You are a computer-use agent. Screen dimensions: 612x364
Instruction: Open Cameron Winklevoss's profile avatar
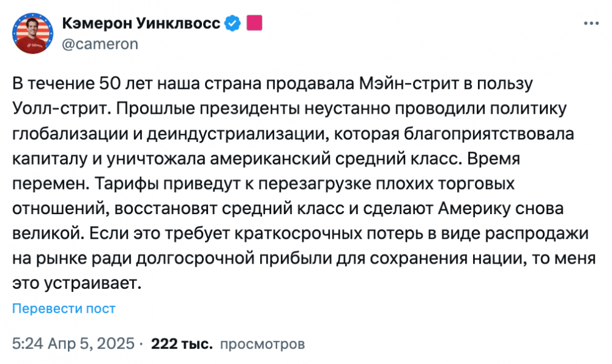(x=33, y=33)
